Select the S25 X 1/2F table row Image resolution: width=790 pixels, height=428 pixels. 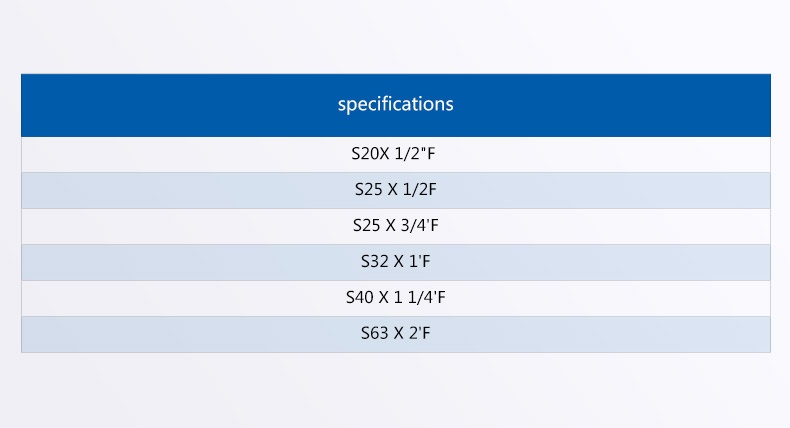[396, 190]
